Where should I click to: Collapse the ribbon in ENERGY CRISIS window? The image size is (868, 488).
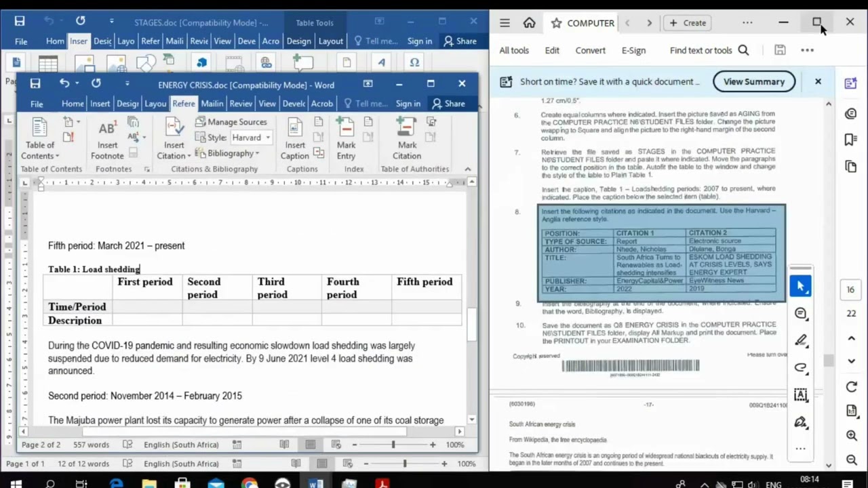point(467,169)
